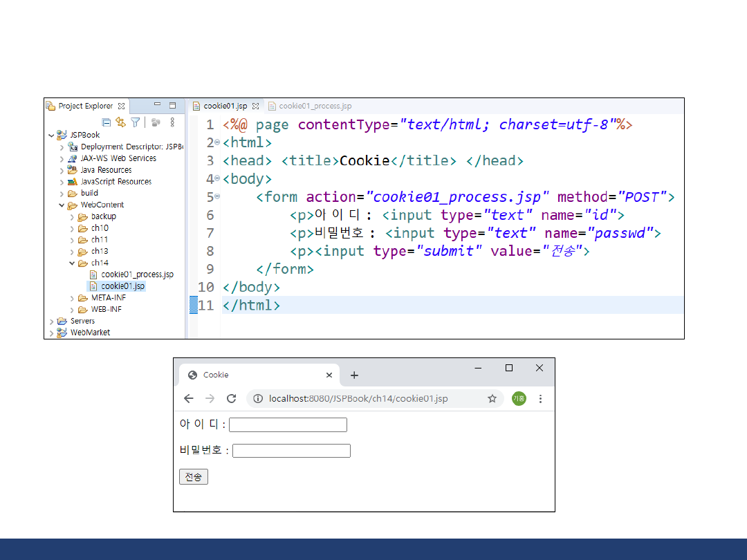
Task: Open Project Explorer View Menu (three dots)
Action: pos(172,122)
